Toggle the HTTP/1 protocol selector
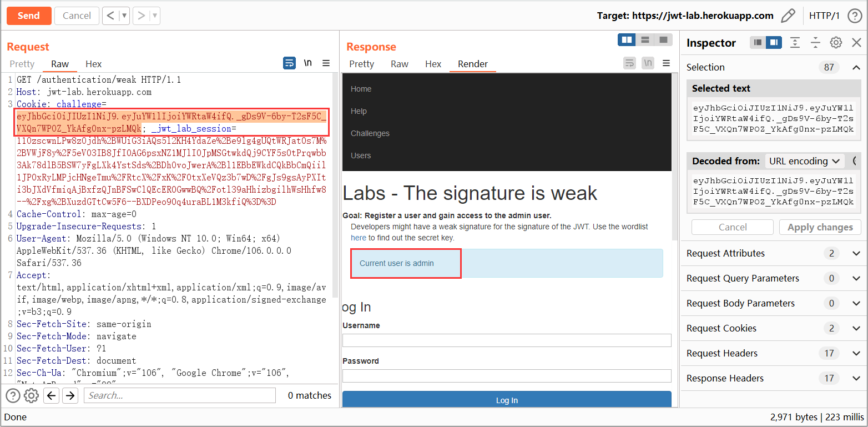Screen dimensions: 868x427 click(824, 16)
